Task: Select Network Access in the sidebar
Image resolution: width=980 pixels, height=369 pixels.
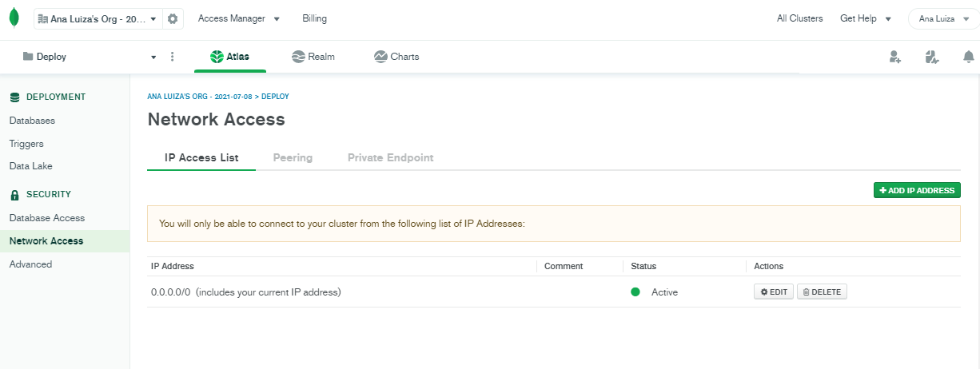Action: coord(65,241)
